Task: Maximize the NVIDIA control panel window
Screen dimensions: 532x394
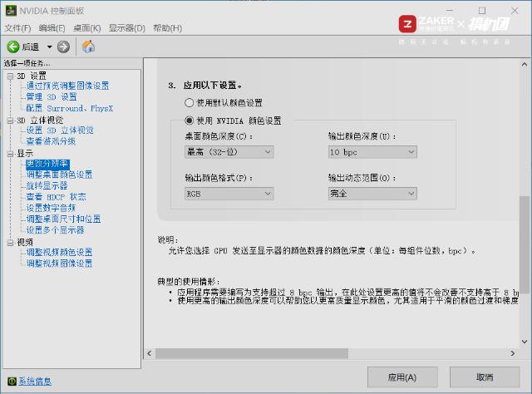Action: pyautogui.click(x=482, y=11)
